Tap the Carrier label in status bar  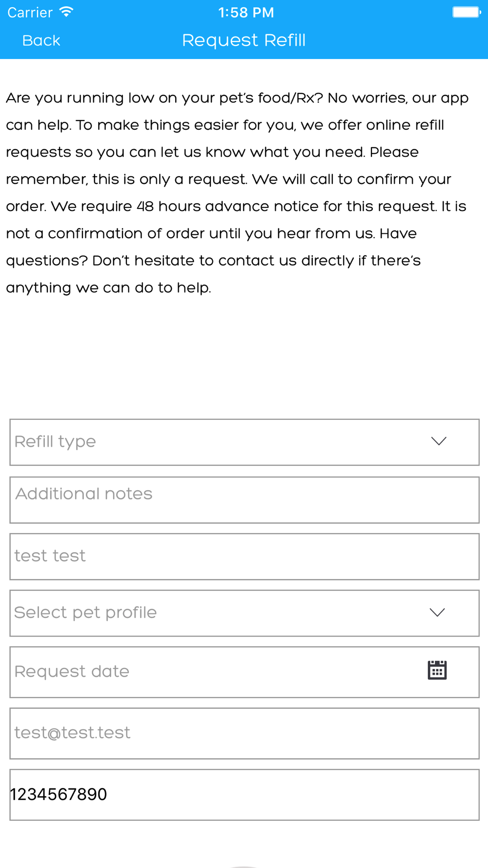(x=30, y=13)
